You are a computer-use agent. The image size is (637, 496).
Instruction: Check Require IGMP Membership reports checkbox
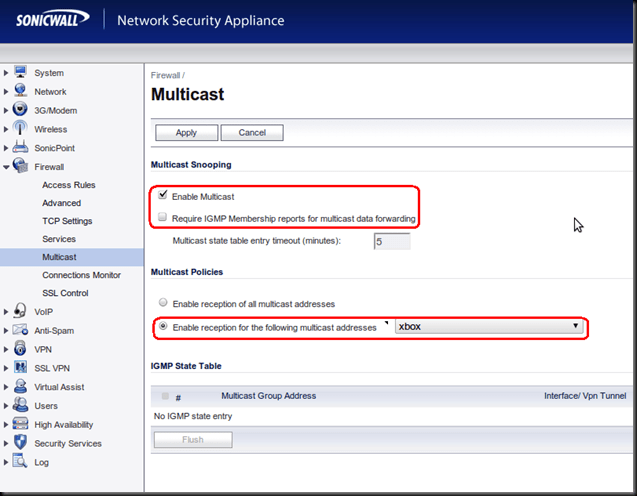[162, 217]
